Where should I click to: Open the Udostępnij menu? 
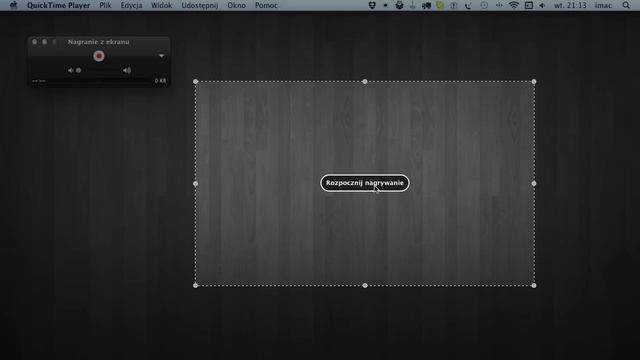pos(200,5)
